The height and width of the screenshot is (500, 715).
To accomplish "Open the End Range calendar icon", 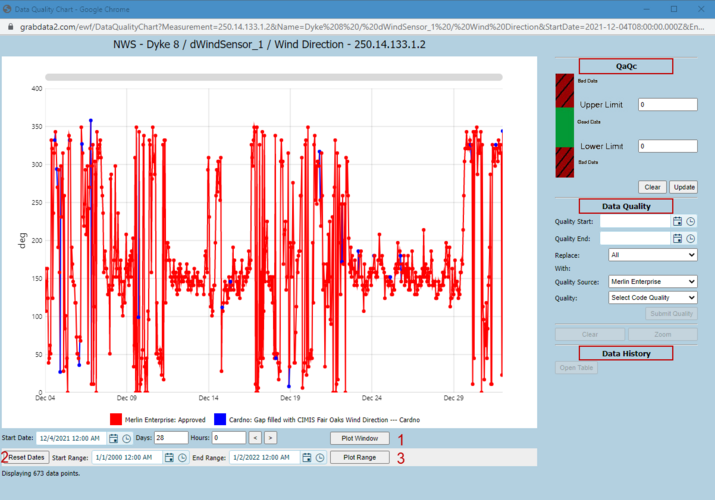I will pos(307,458).
